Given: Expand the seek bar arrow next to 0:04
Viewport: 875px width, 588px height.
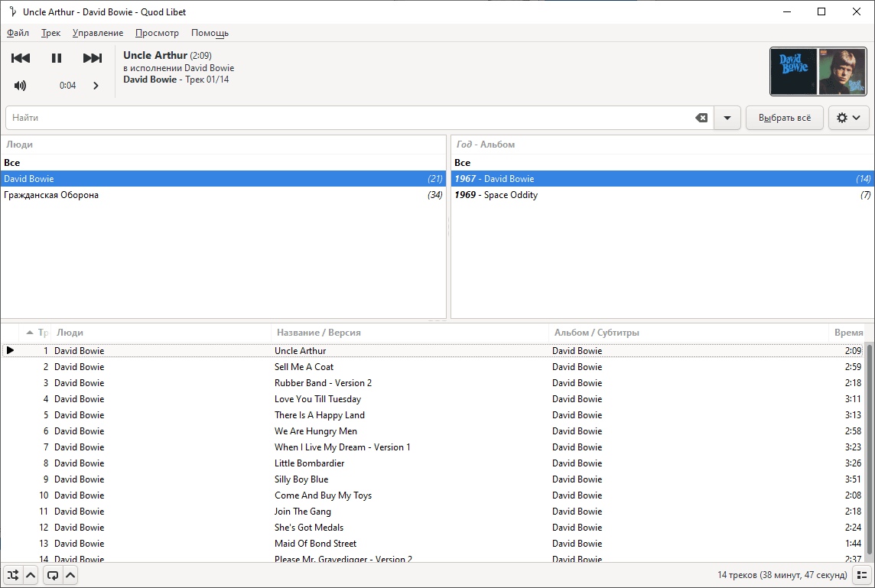Looking at the screenshot, I should click(96, 86).
